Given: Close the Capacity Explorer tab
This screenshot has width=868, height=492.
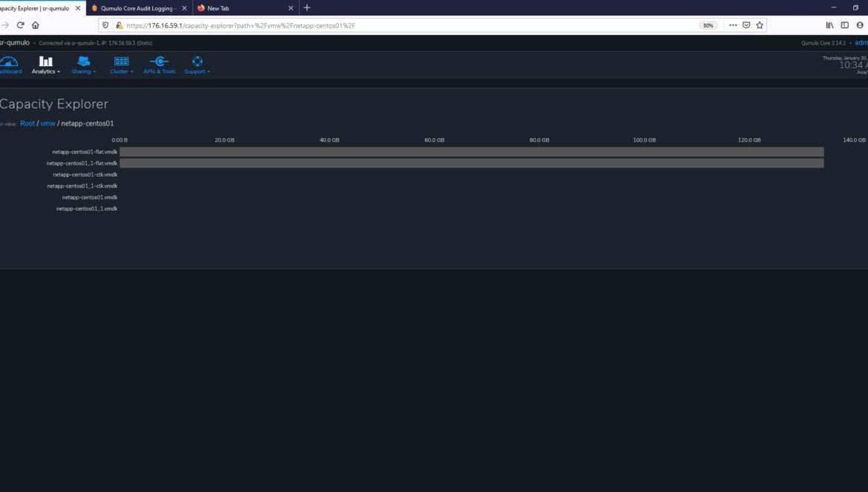Looking at the screenshot, I should click(78, 8).
